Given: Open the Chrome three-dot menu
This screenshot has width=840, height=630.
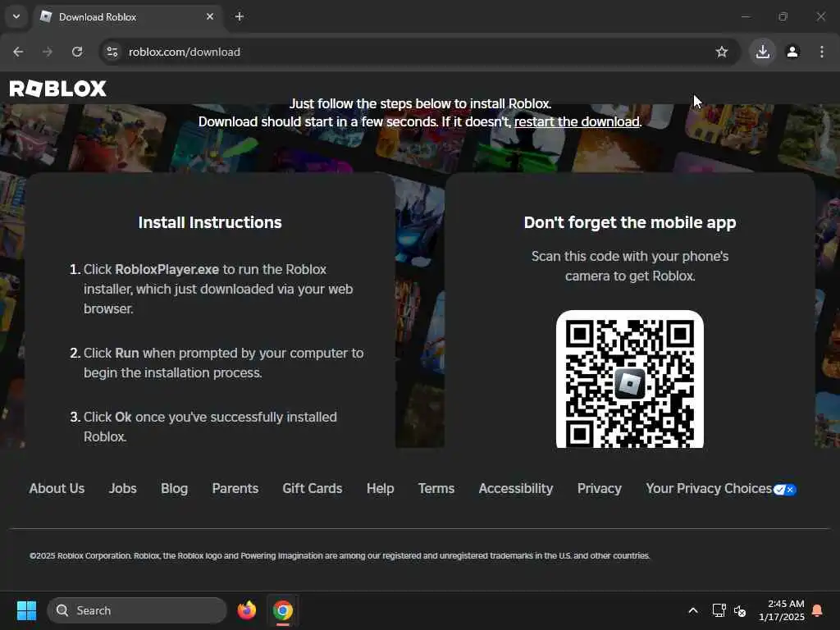Looking at the screenshot, I should [x=822, y=52].
